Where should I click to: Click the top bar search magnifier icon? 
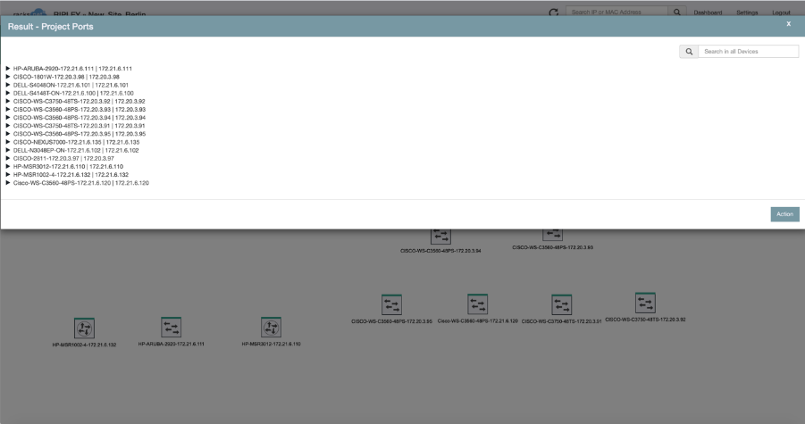[x=677, y=12]
